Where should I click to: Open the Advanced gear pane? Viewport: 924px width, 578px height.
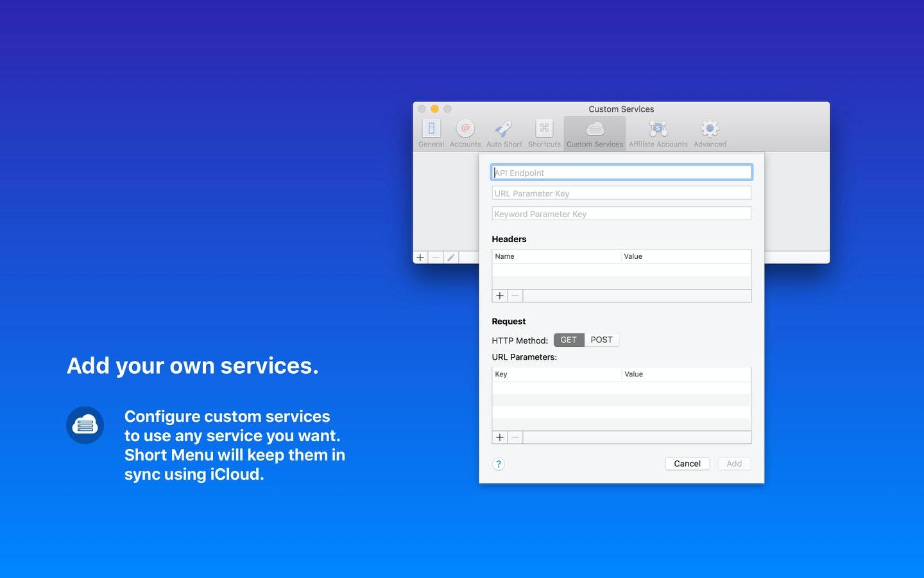[x=710, y=134]
